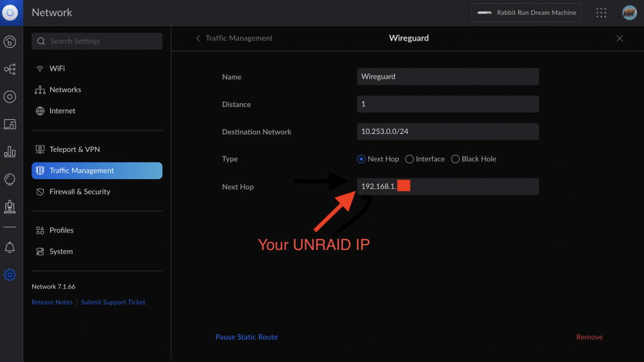The image size is (644, 362).
Task: Select Traffic Management menu item
Action: tap(97, 171)
